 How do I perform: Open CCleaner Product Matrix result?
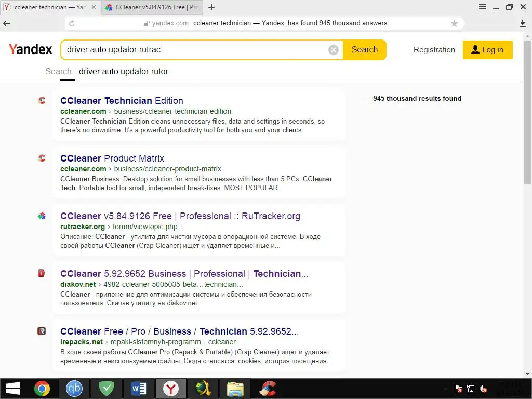pos(112,158)
